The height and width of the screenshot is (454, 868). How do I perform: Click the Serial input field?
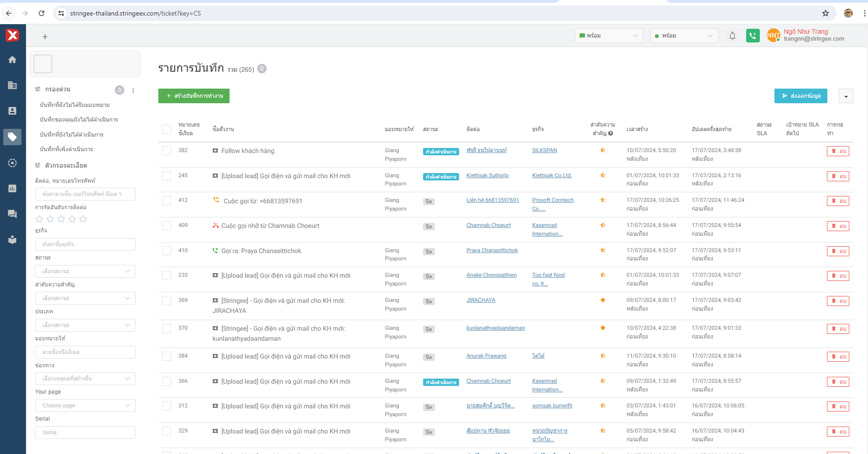click(85, 433)
